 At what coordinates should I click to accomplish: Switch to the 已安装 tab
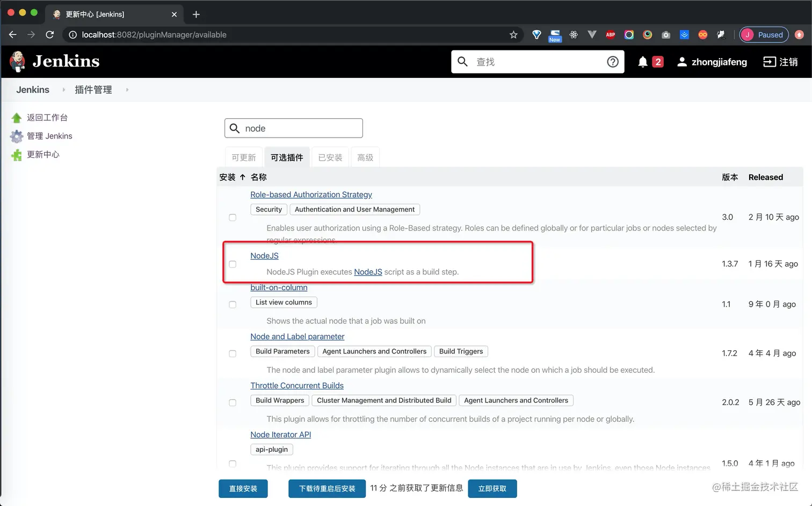330,157
